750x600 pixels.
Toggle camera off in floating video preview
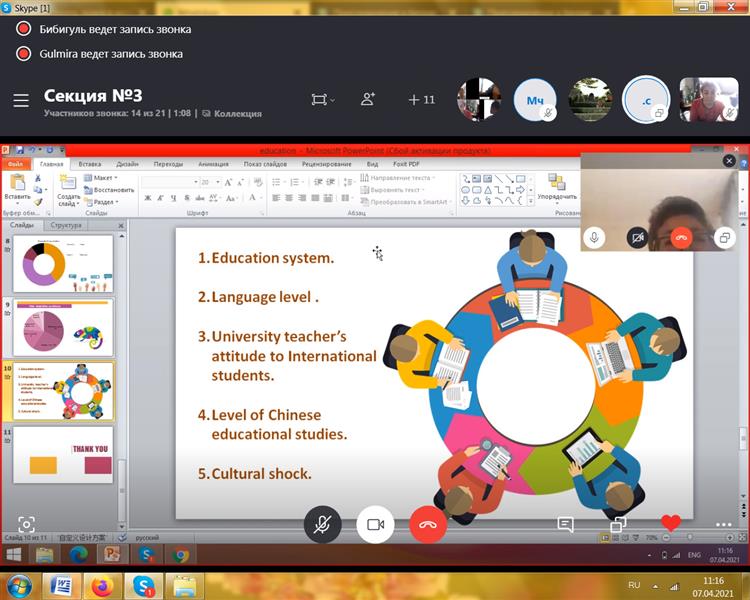point(637,237)
